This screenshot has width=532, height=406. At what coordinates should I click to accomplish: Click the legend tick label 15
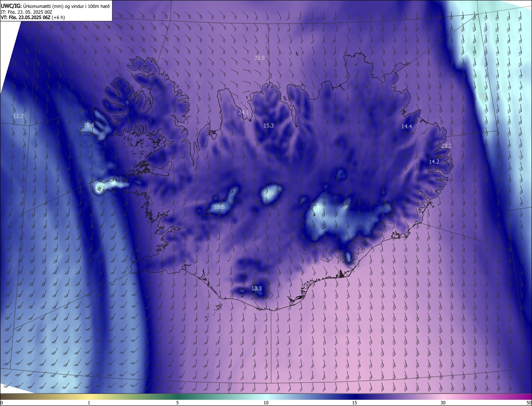click(x=355, y=403)
